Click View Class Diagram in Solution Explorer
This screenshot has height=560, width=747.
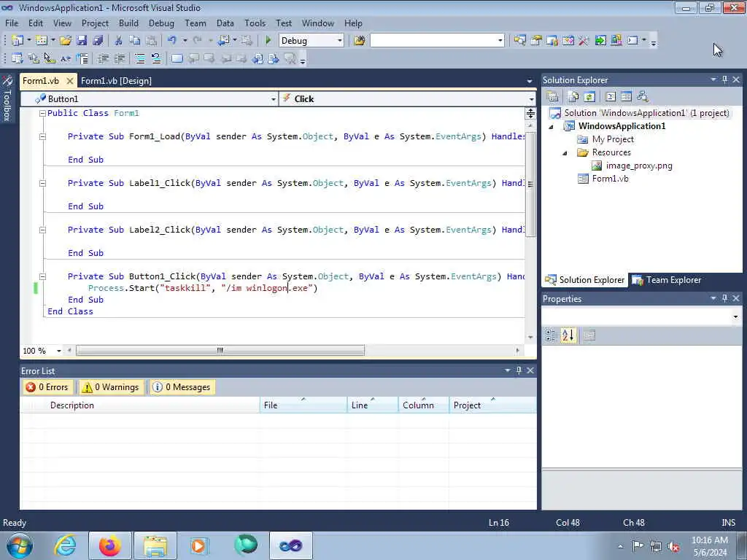[643, 97]
